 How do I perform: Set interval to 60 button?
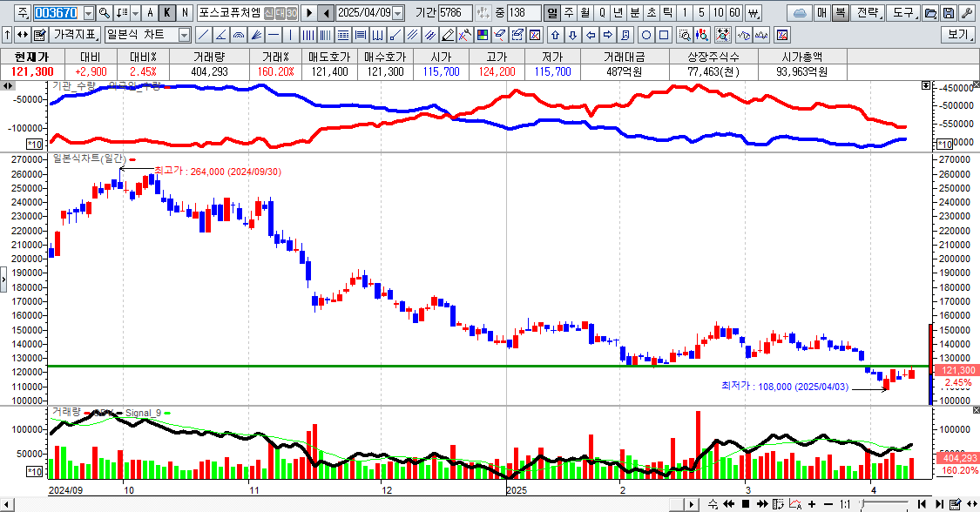click(x=735, y=12)
